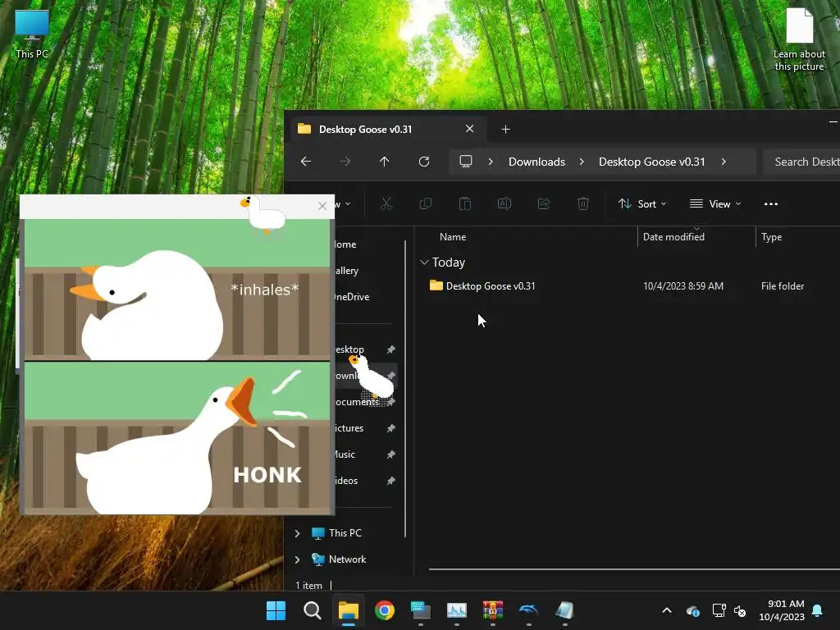Expand chevron before Downloads in address bar
Screen dimensions: 840x630
[491, 162]
